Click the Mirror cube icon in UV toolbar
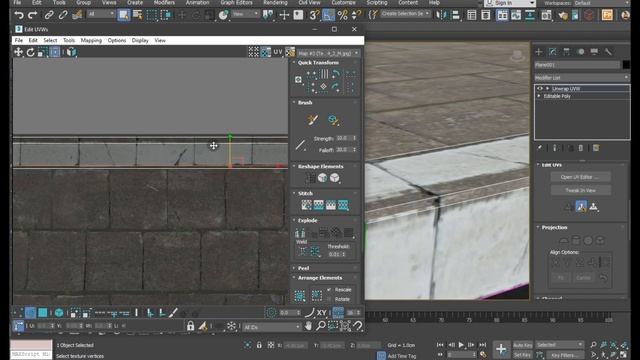 [x=71, y=52]
